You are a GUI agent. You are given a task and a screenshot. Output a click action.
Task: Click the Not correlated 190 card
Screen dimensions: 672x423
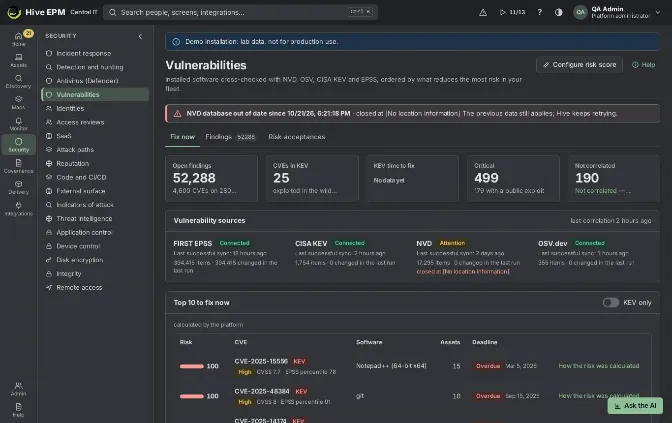click(613, 178)
